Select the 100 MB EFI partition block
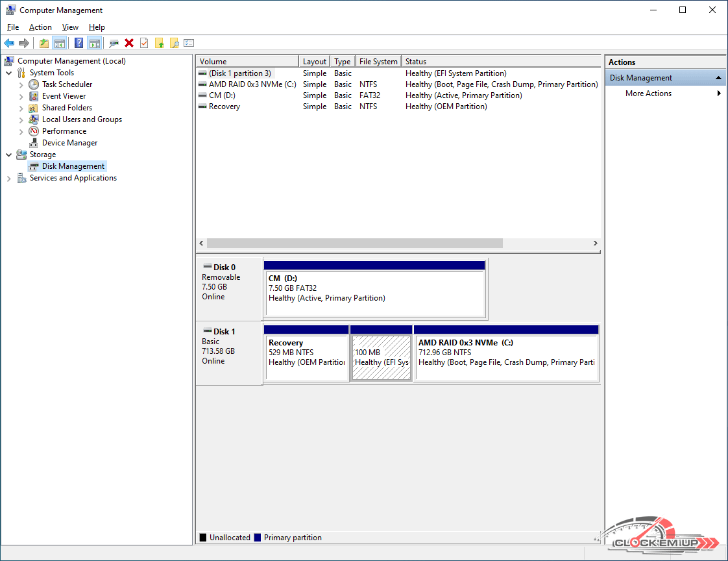Image resolution: width=728 pixels, height=561 pixels. point(381,357)
